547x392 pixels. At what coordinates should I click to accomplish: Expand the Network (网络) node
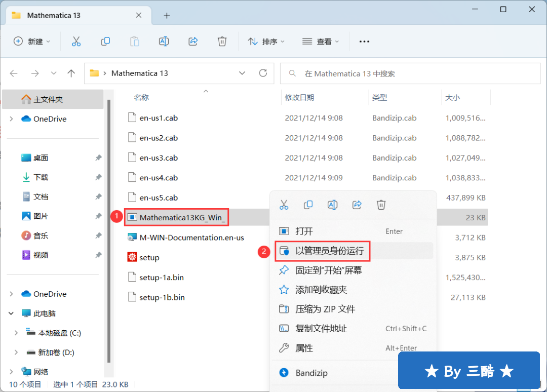point(12,372)
